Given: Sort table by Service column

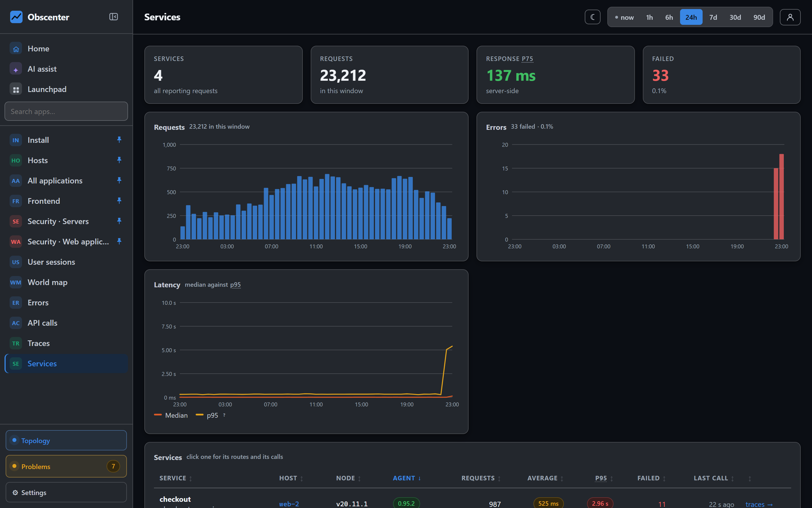Looking at the screenshot, I should coord(176,478).
